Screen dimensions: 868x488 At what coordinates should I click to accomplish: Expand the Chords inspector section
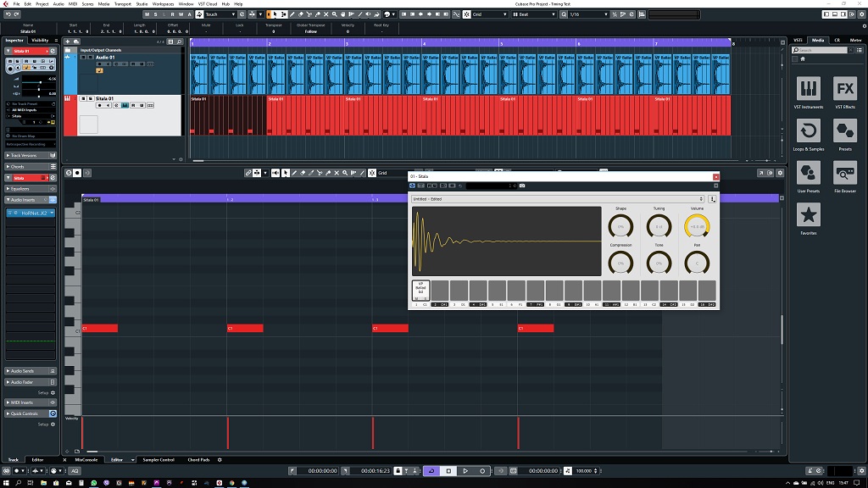click(31, 167)
